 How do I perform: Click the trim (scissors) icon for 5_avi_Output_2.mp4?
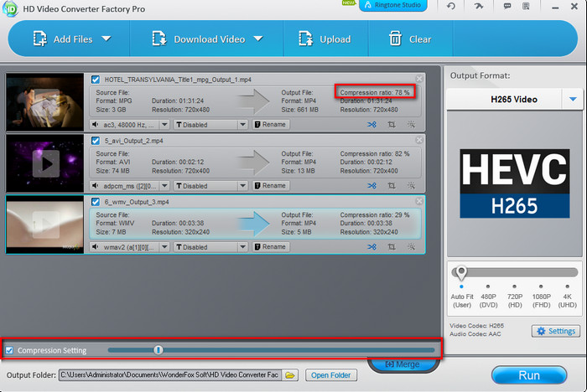tap(371, 185)
